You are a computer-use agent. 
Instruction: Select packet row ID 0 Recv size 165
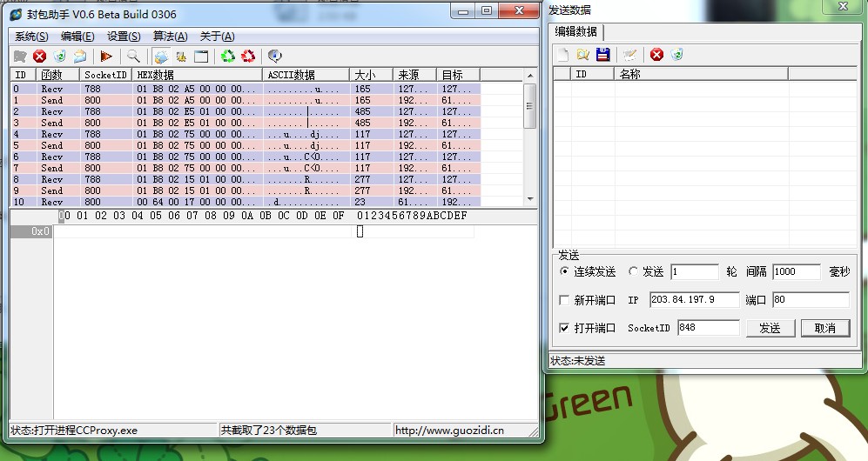(x=246, y=89)
